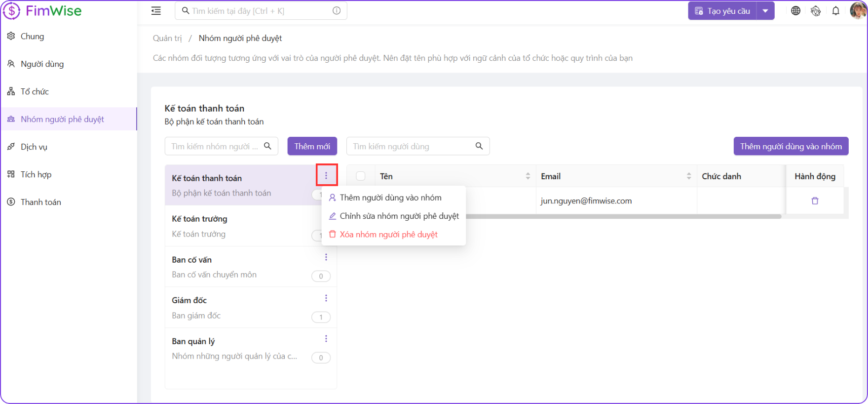Click the Thêm mới button

pyautogui.click(x=312, y=146)
